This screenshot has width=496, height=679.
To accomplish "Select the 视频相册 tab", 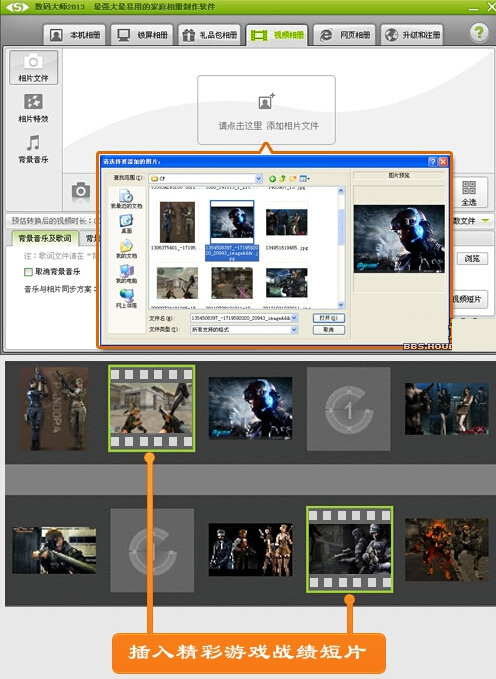I will (x=277, y=35).
